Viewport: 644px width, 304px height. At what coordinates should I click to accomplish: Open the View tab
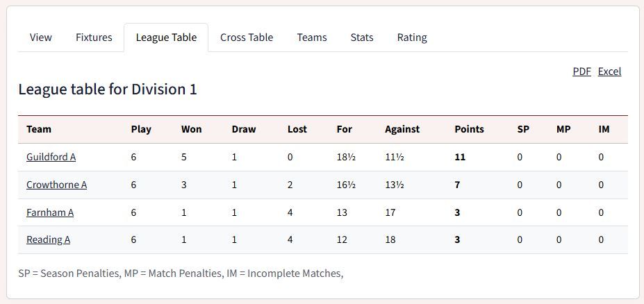tap(41, 37)
